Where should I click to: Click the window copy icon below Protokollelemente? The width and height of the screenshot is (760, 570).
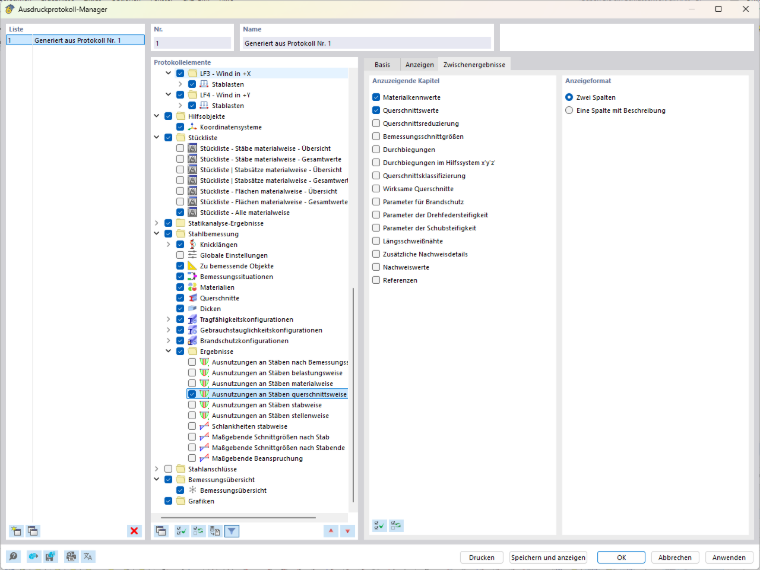(x=161, y=531)
